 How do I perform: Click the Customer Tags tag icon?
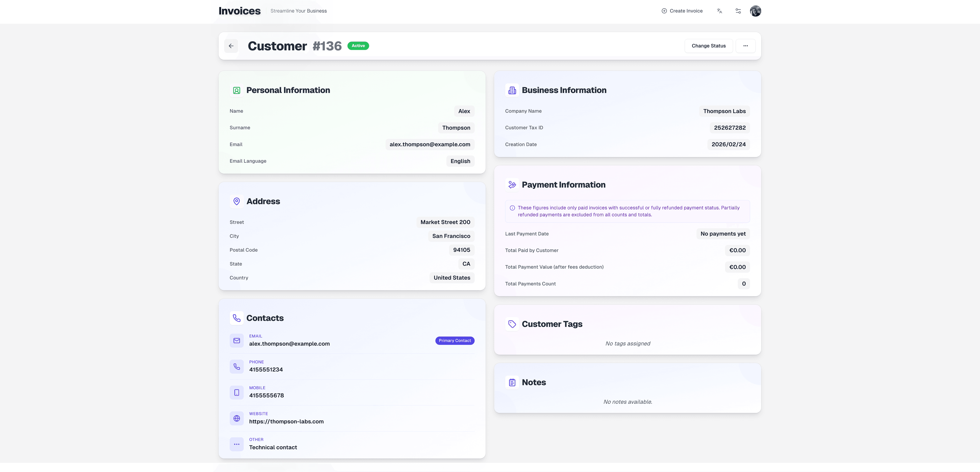(x=512, y=324)
